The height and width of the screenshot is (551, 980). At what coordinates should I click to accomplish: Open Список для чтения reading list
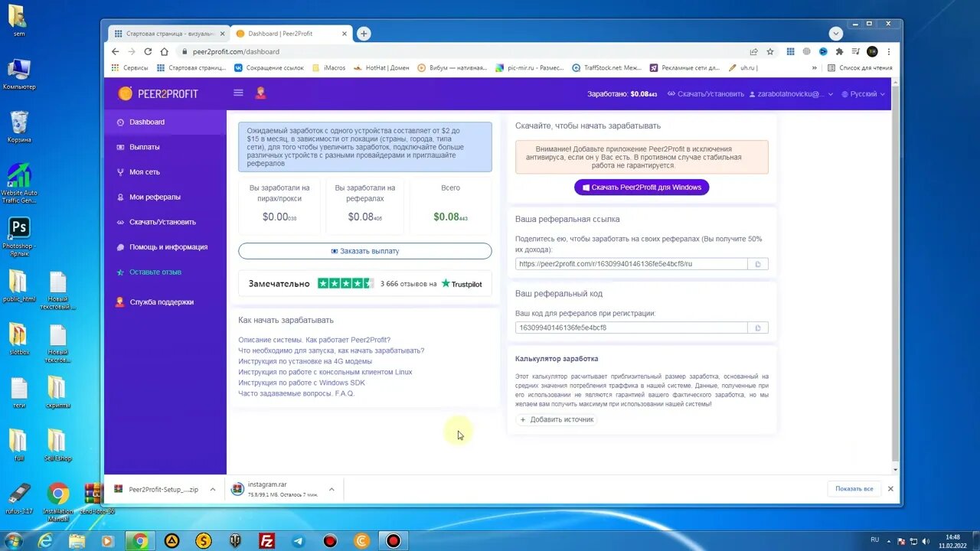[860, 68]
